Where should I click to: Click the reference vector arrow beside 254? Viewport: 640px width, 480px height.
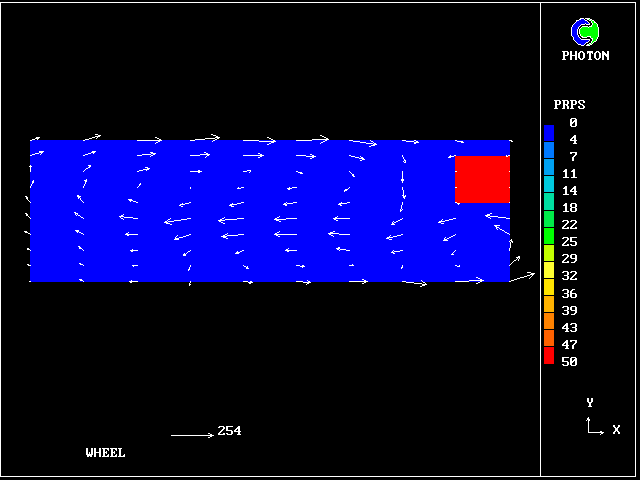point(192,435)
